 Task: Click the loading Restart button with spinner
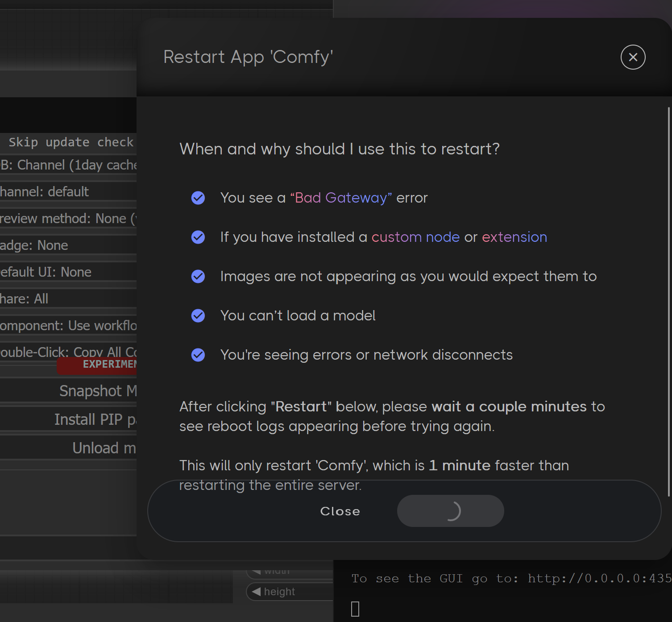(451, 511)
